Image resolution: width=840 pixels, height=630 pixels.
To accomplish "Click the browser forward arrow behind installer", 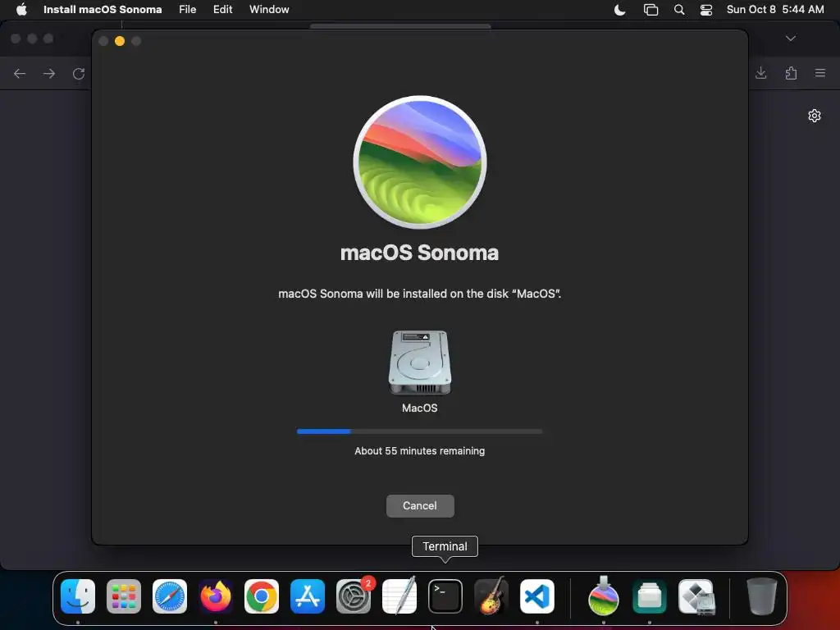I will (49, 73).
